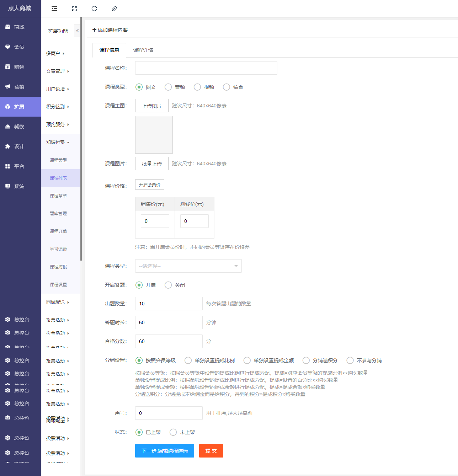Click the 出题数量 input field
The width and height of the screenshot is (458, 476).
point(169,304)
